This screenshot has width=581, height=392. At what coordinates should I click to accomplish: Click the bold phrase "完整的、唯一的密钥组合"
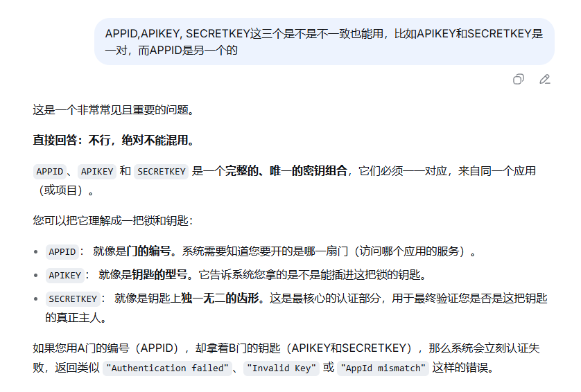(x=286, y=171)
